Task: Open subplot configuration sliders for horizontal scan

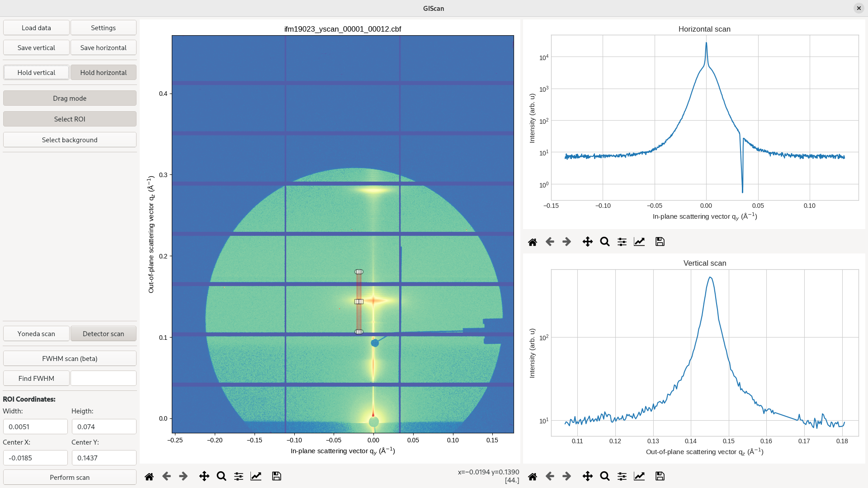Action: tap(622, 242)
